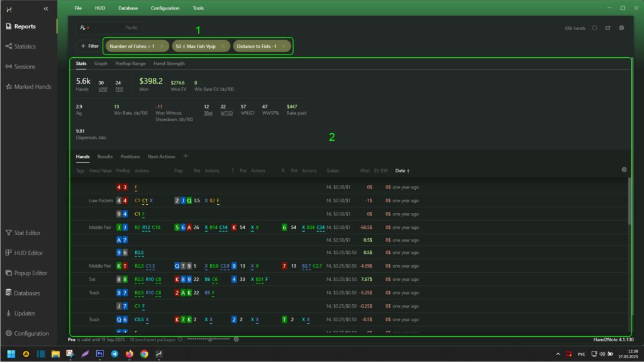Open the Database menu

click(x=128, y=8)
